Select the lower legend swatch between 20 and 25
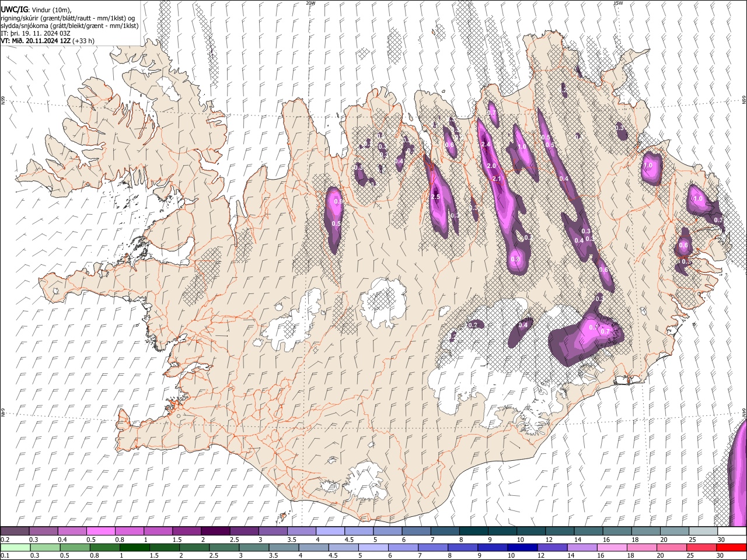 click(673, 547)
